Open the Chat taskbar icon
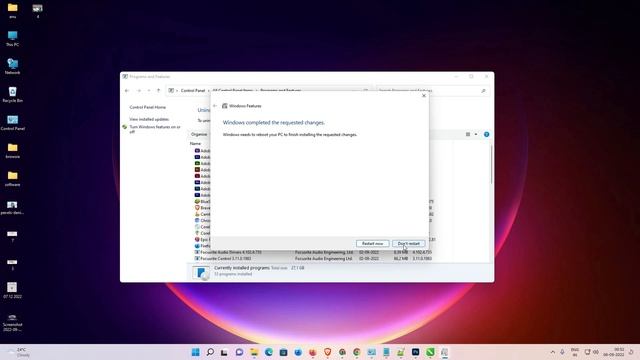Viewport: 640px width, 360px height. point(239,352)
